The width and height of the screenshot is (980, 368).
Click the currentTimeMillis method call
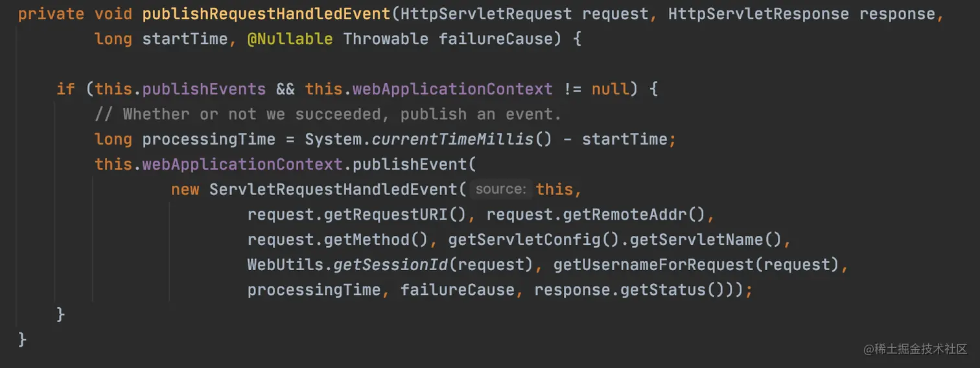tap(452, 139)
